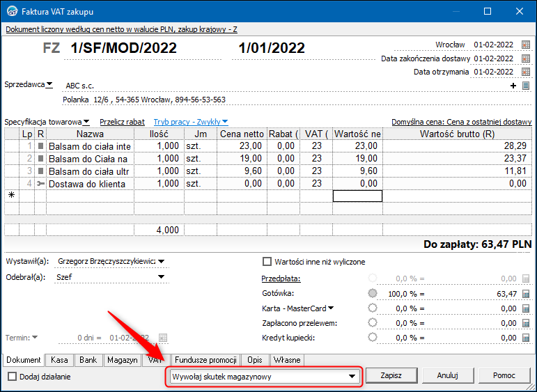Click the plus icon to add seller
The image size is (537, 392).
[x=513, y=86]
